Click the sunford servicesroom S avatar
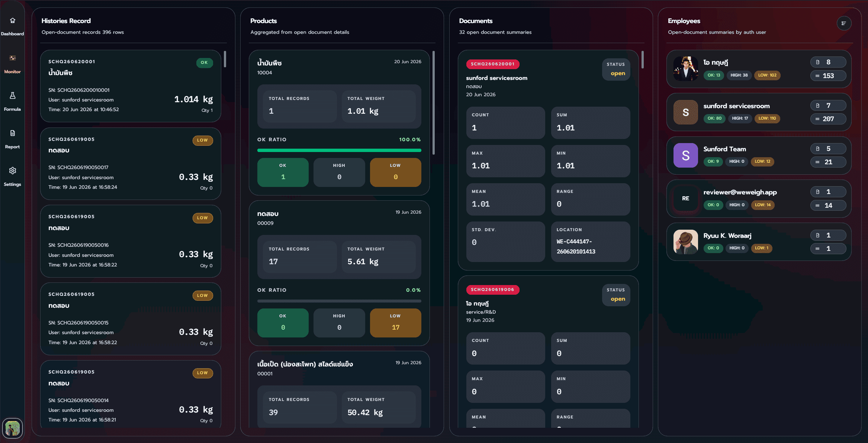Image resolution: width=868 pixels, height=443 pixels. click(685, 112)
